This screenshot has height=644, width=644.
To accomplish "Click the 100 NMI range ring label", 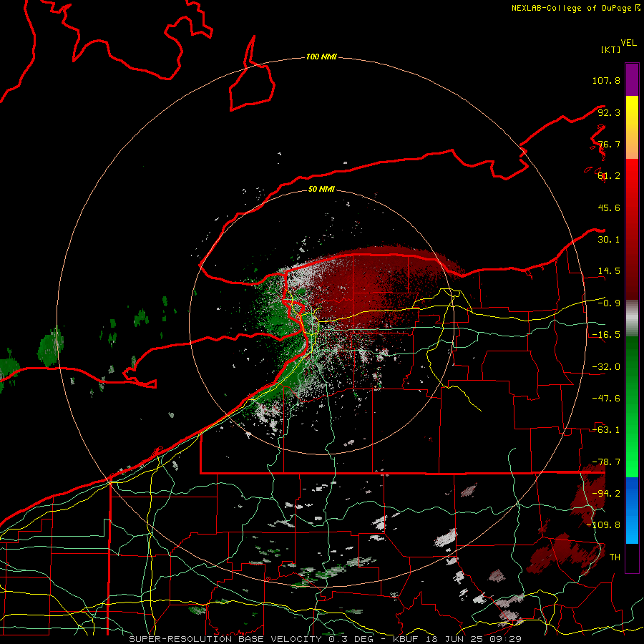I will [321, 57].
